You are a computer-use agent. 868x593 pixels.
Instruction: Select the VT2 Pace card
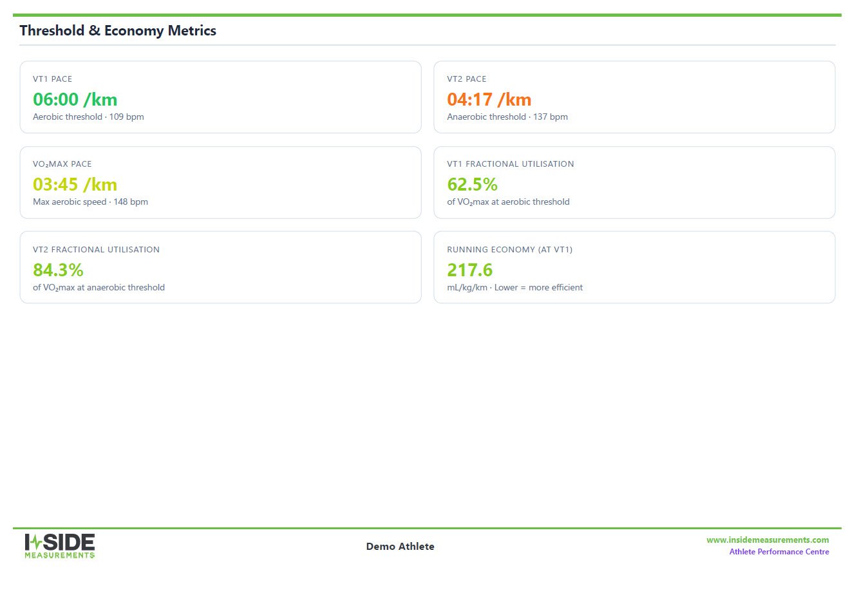pos(634,97)
